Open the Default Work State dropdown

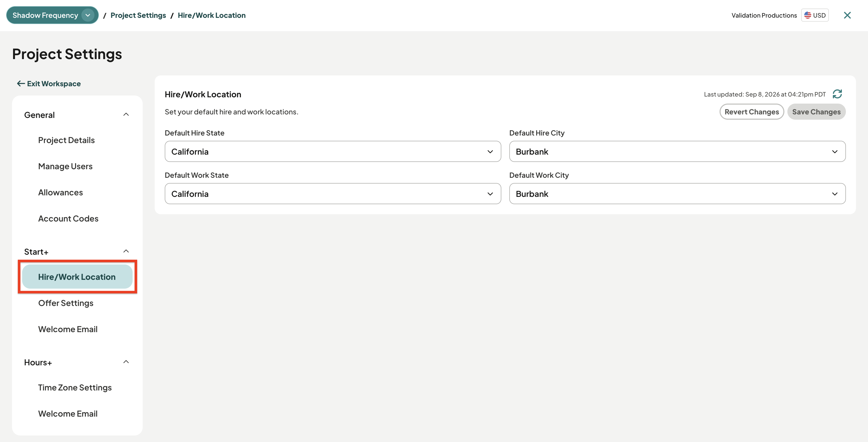333,194
